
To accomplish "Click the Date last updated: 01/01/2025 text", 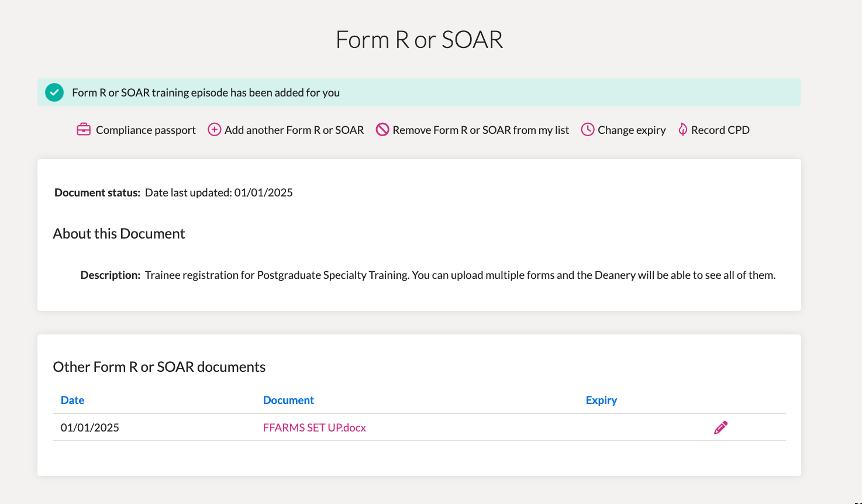I will coord(219,192).
